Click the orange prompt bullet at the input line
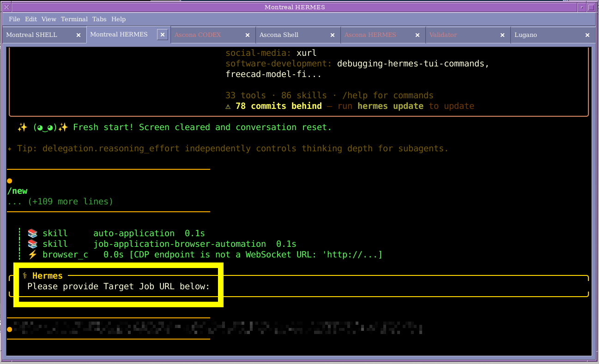Image resolution: width=599 pixels, height=364 pixels. coord(9,329)
